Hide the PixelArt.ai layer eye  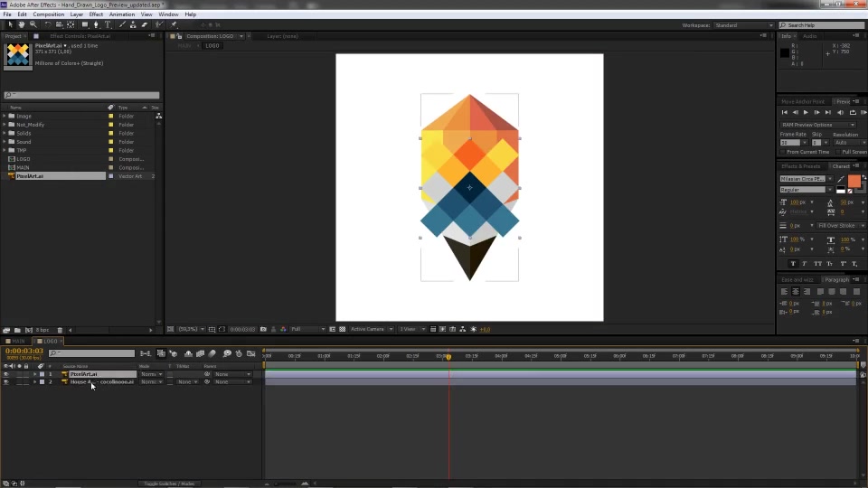pos(6,374)
